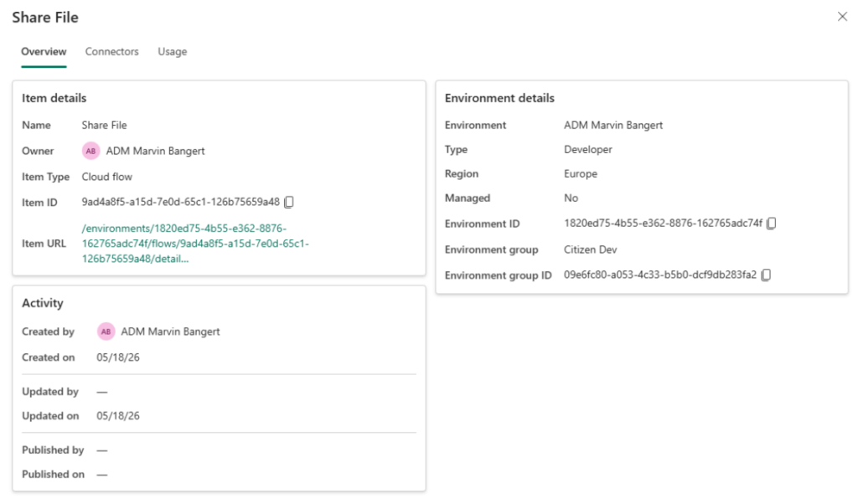
Task: Click the Owner avatar AB in Item details
Action: coord(90,151)
